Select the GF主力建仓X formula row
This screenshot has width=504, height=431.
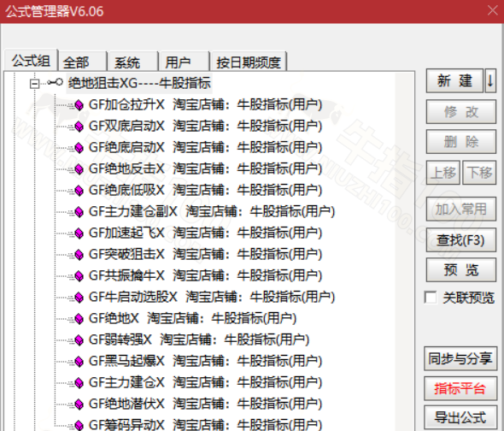[x=205, y=383]
